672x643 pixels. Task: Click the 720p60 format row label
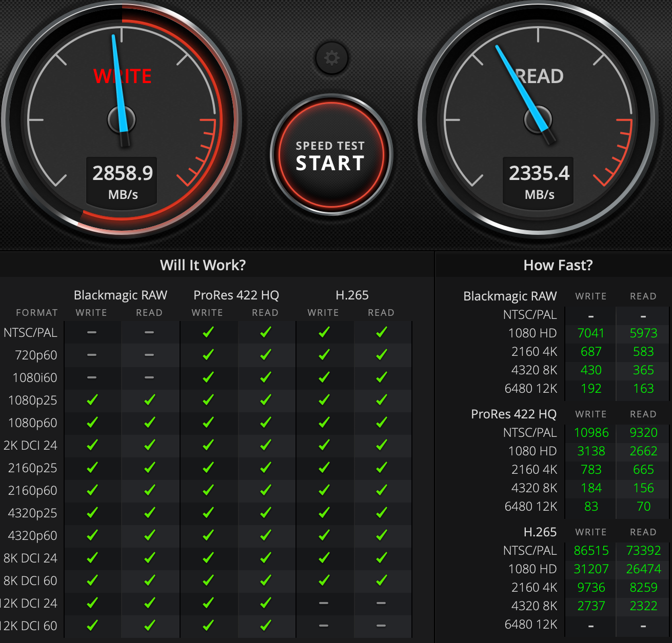(x=36, y=355)
